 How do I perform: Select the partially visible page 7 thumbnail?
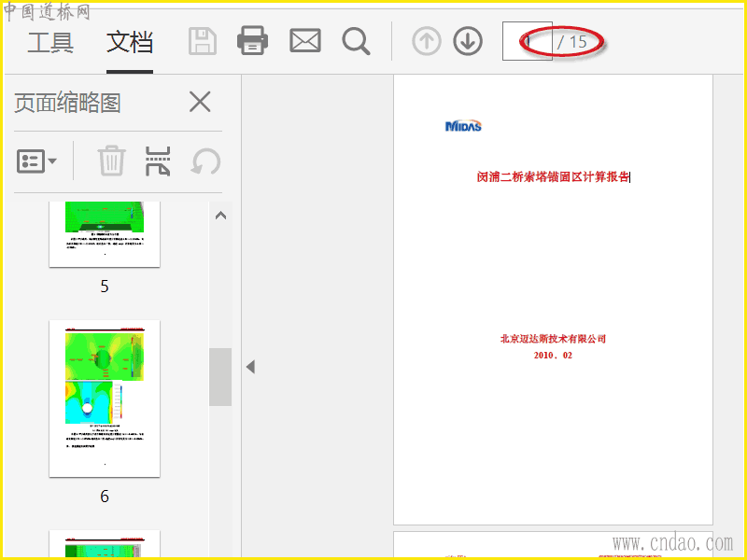105,544
